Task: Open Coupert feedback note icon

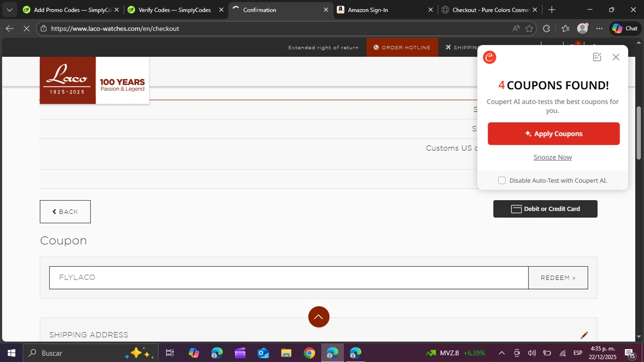Action: pos(597,57)
